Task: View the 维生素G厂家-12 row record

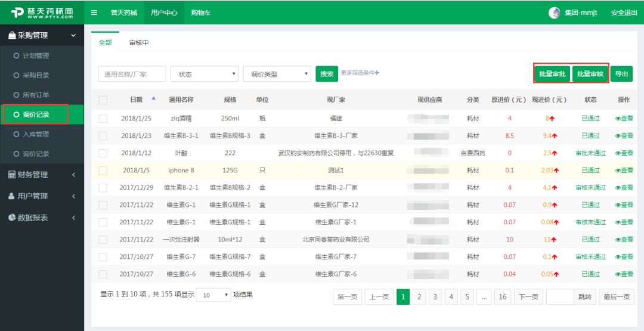Action: coord(624,205)
